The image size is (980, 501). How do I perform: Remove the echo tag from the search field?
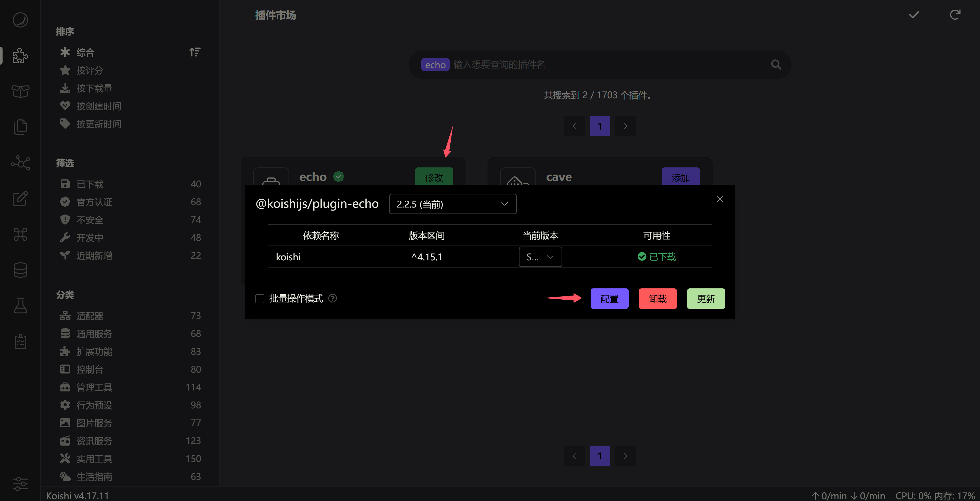click(435, 65)
